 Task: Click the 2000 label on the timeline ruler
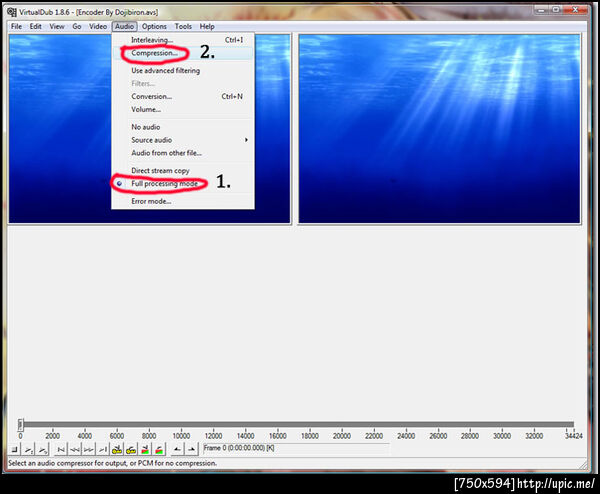[52, 436]
